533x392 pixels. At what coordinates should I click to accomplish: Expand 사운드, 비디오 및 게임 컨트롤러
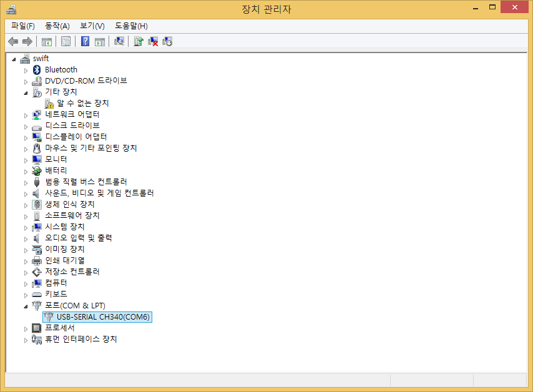tap(26, 194)
